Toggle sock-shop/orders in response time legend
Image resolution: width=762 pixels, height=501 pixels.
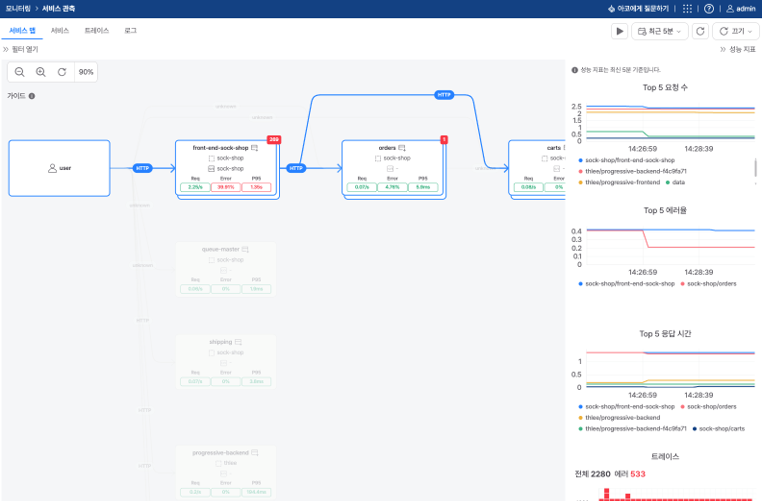tap(709, 406)
